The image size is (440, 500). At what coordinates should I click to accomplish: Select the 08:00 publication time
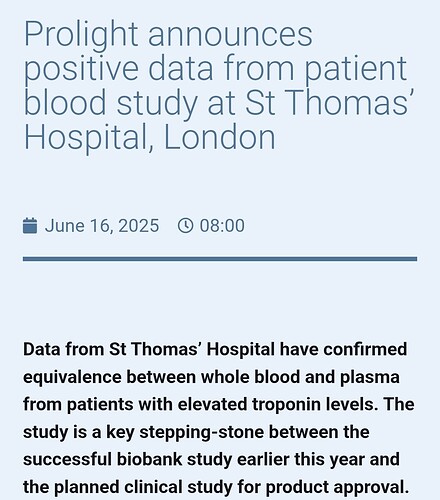[x=222, y=226]
